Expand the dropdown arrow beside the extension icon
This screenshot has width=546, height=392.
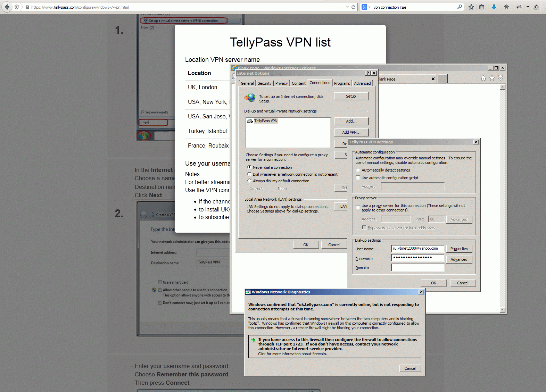pyautogui.click(x=528, y=7)
